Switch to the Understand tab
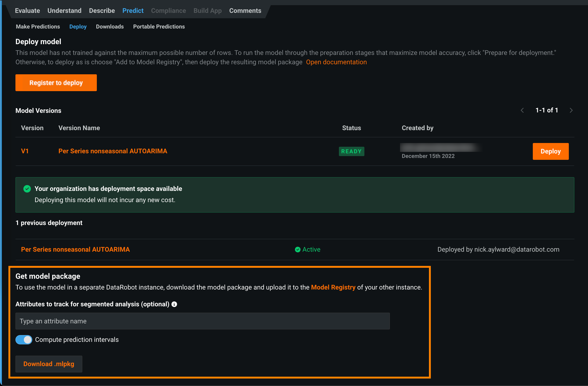The width and height of the screenshot is (588, 386). [x=64, y=11]
